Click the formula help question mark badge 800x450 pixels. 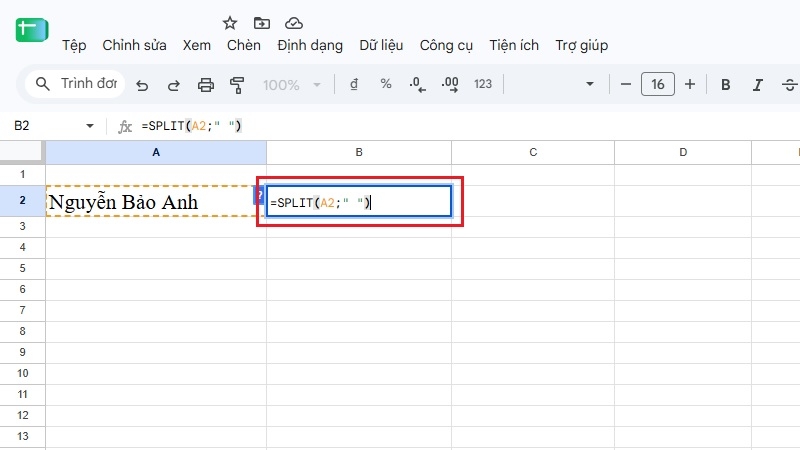coord(259,195)
